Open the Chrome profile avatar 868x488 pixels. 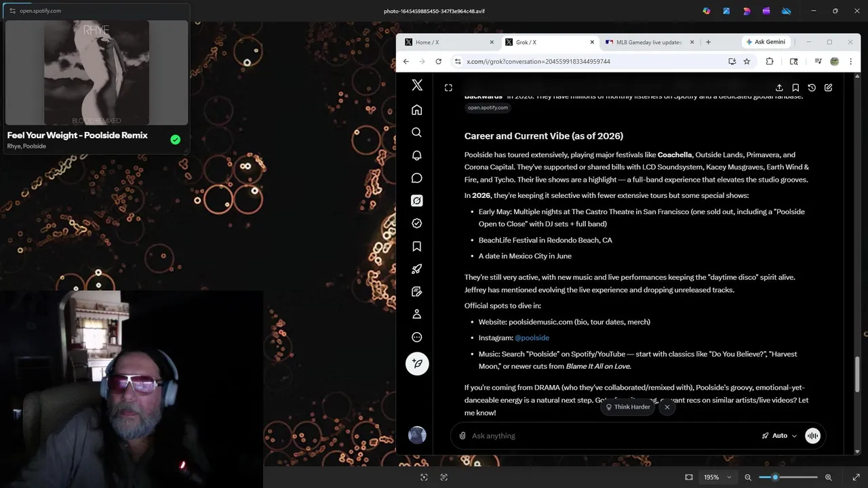coord(835,61)
